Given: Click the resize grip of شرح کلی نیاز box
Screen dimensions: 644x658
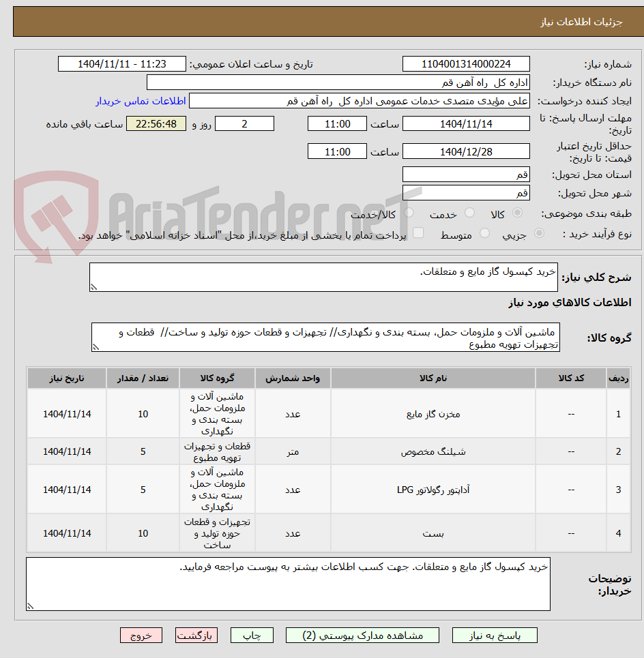Looking at the screenshot, I should pos(93,288).
